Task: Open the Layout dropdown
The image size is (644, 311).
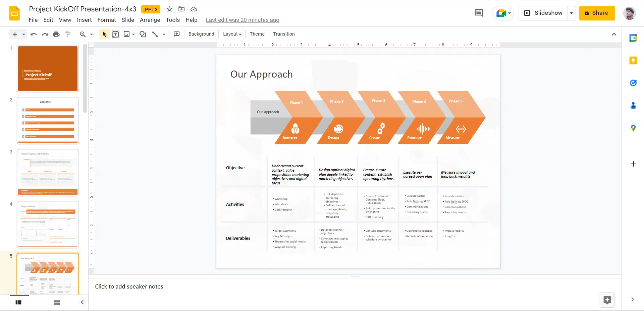Action: point(232,34)
